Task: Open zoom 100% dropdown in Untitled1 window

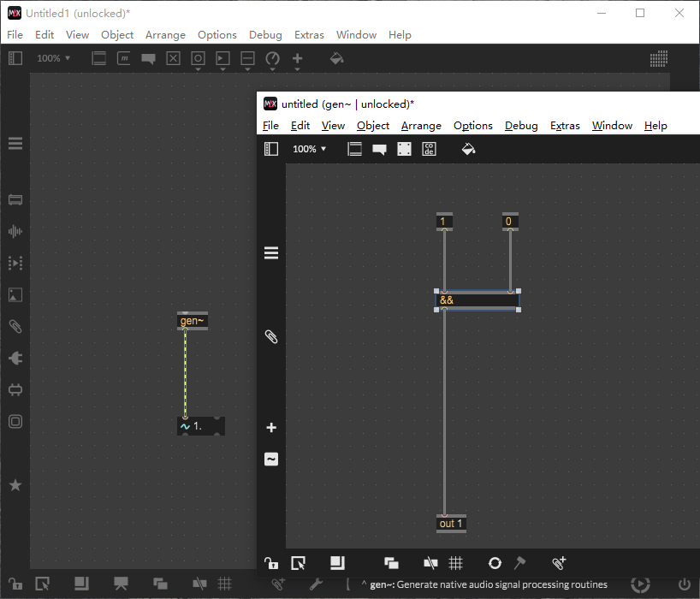Action: point(54,58)
